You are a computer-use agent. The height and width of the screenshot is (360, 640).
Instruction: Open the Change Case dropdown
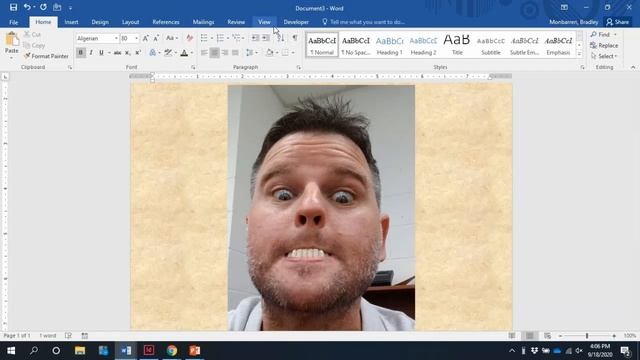172,38
